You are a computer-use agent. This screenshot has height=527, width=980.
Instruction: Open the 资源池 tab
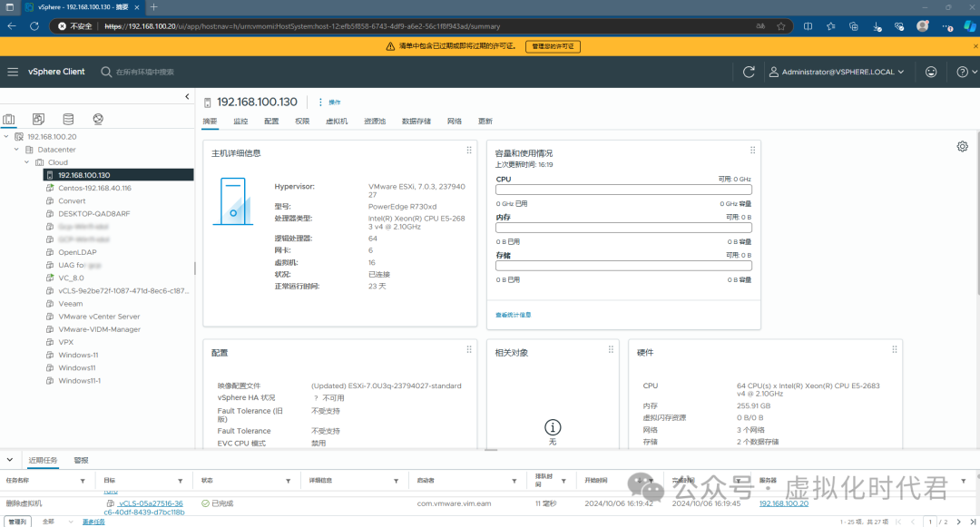(x=375, y=122)
